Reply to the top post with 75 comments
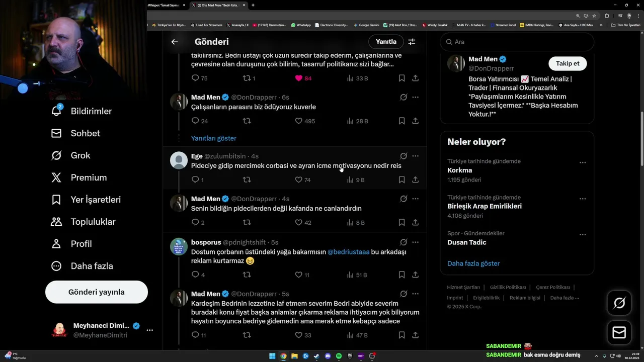This screenshot has width=644, height=362. (199, 78)
